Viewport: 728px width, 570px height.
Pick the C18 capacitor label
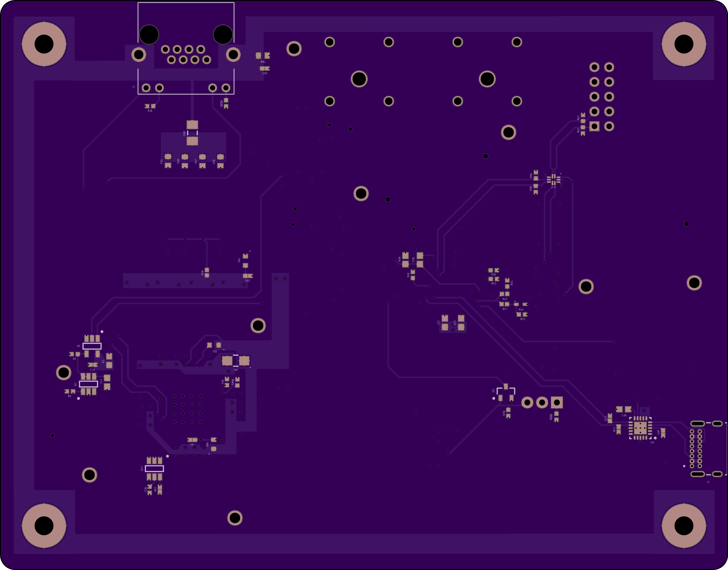[614, 430]
